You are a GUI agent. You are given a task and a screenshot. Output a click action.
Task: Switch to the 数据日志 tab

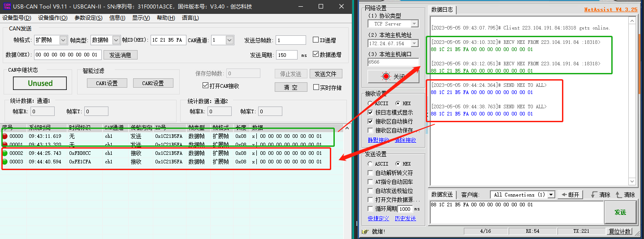(x=442, y=10)
